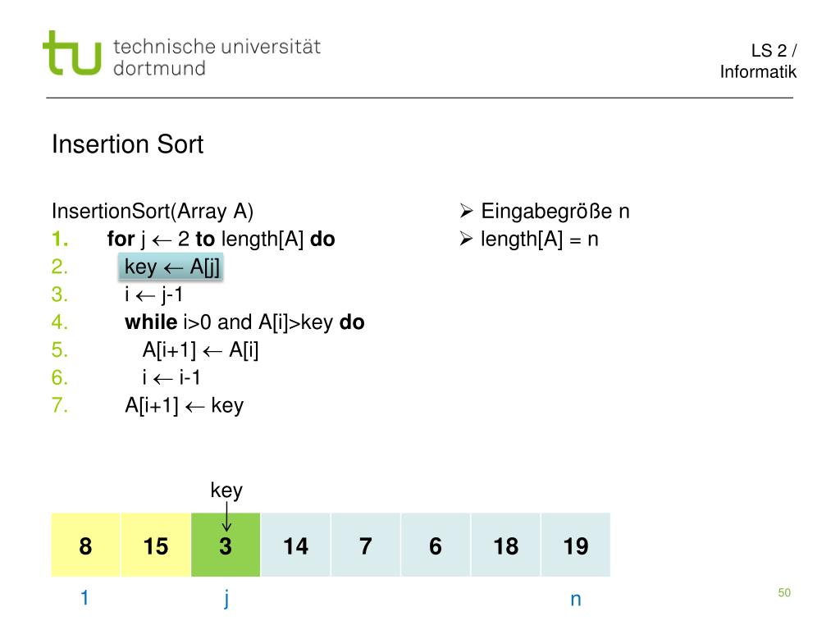Select the highlighted key ← A[j] line
This screenshot has height=630, width=840.
click(x=171, y=267)
